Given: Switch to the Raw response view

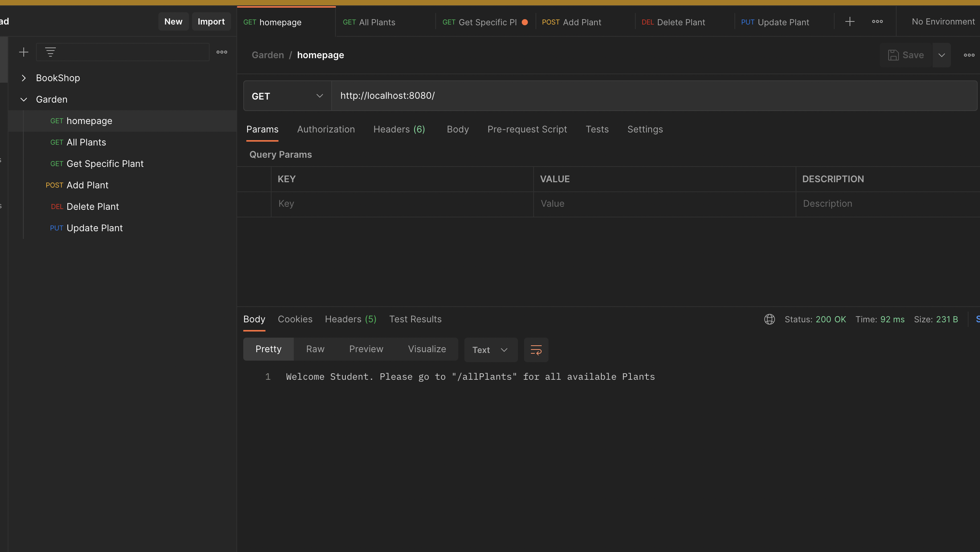Looking at the screenshot, I should pyautogui.click(x=315, y=349).
